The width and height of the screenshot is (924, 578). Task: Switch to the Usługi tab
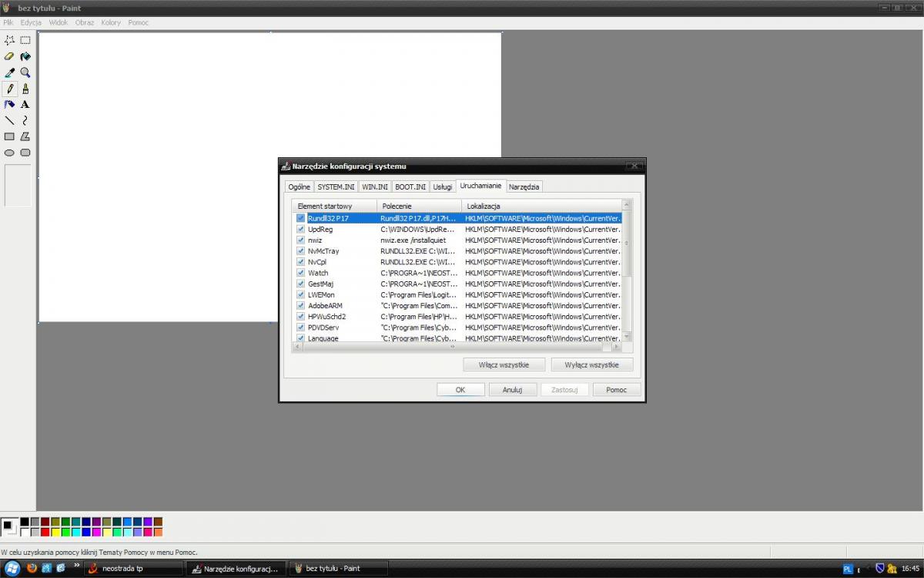coord(443,187)
